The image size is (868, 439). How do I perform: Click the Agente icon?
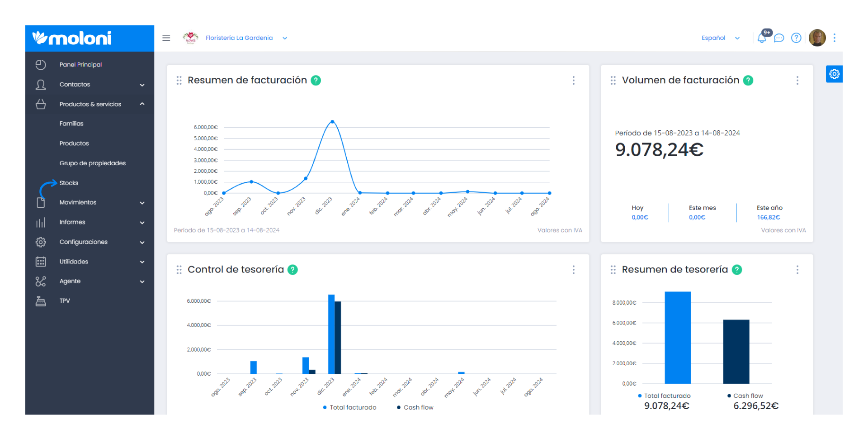pos(41,282)
